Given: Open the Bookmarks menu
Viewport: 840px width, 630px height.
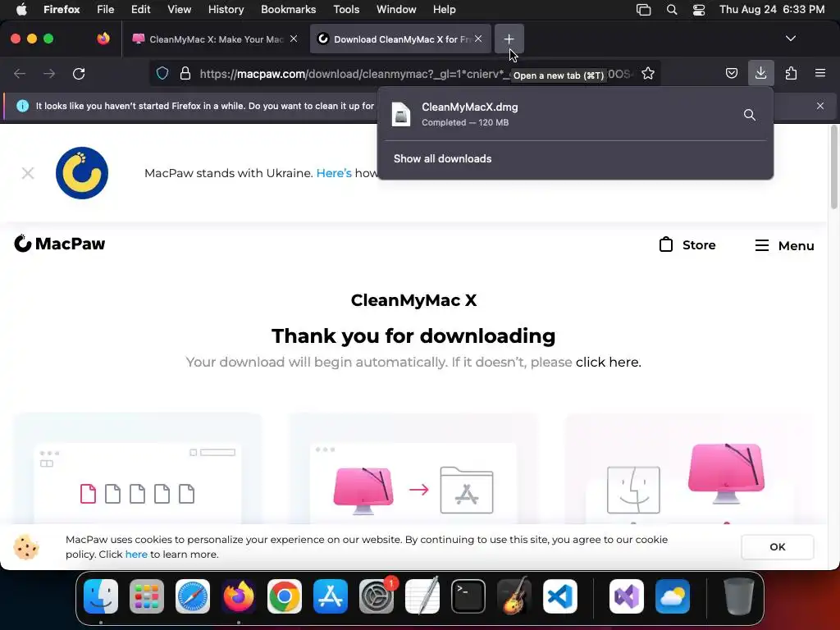Looking at the screenshot, I should (288, 9).
